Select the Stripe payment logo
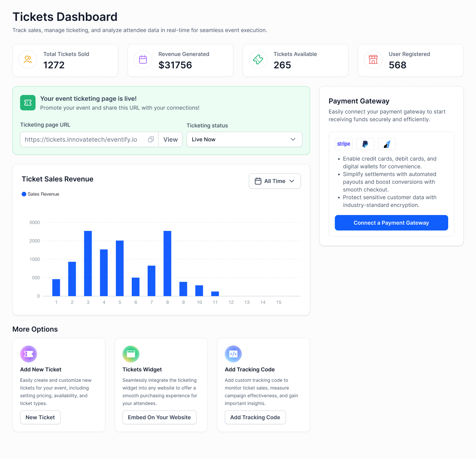 343,144
